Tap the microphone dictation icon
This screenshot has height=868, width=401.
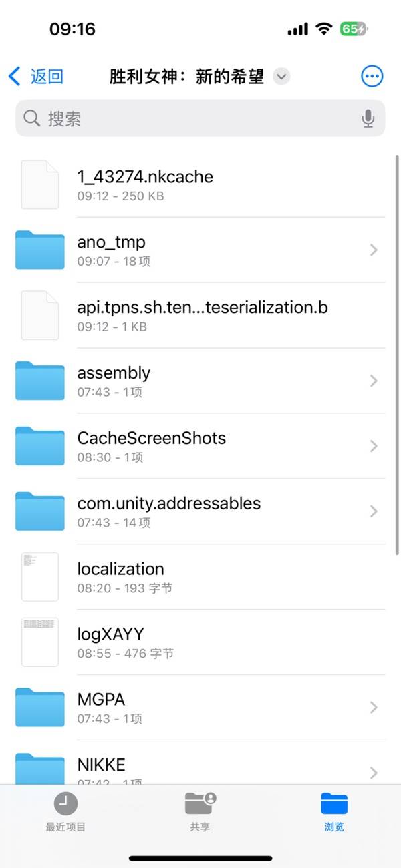(368, 119)
